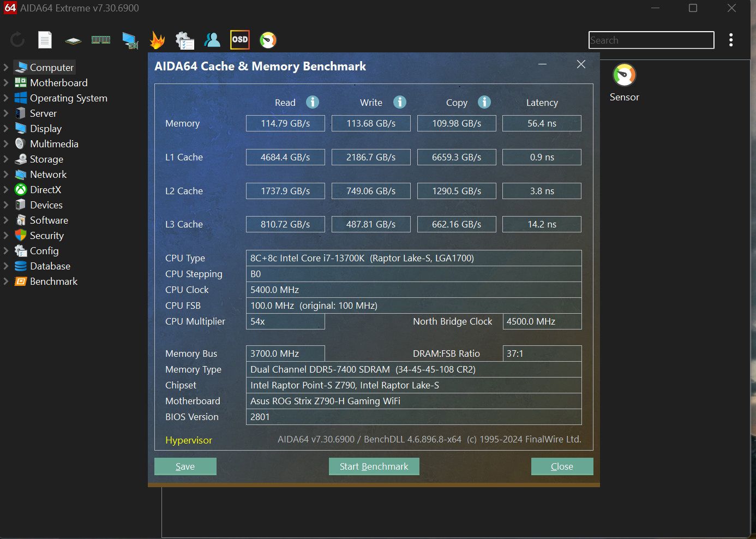
Task: Expand the Operating System node
Action: pyautogui.click(x=5, y=98)
